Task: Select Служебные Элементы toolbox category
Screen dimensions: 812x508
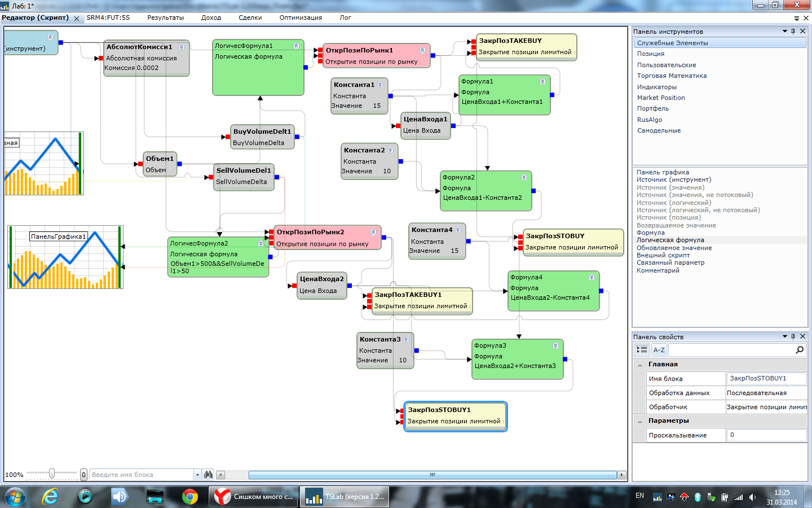Action: [720, 43]
